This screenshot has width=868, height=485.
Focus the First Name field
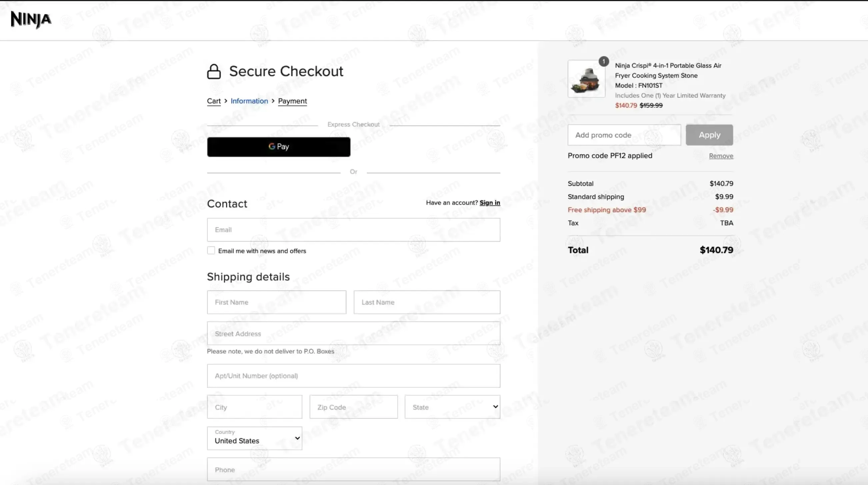(x=276, y=302)
